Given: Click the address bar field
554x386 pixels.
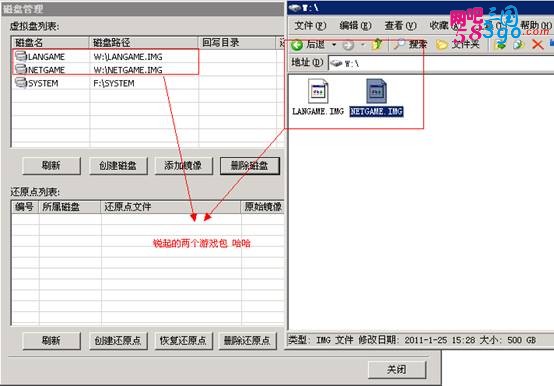Looking at the screenshot, I should [441, 64].
